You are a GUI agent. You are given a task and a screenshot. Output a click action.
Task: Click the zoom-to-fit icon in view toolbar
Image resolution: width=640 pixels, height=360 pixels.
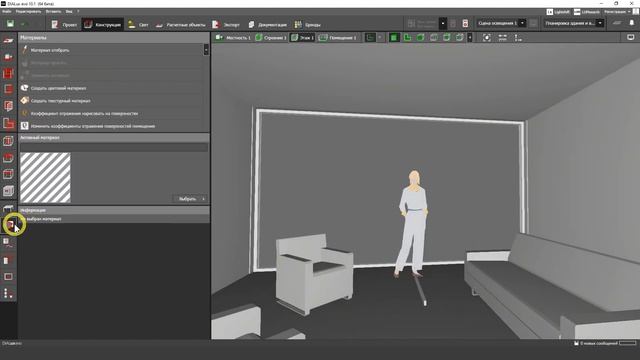point(487,38)
